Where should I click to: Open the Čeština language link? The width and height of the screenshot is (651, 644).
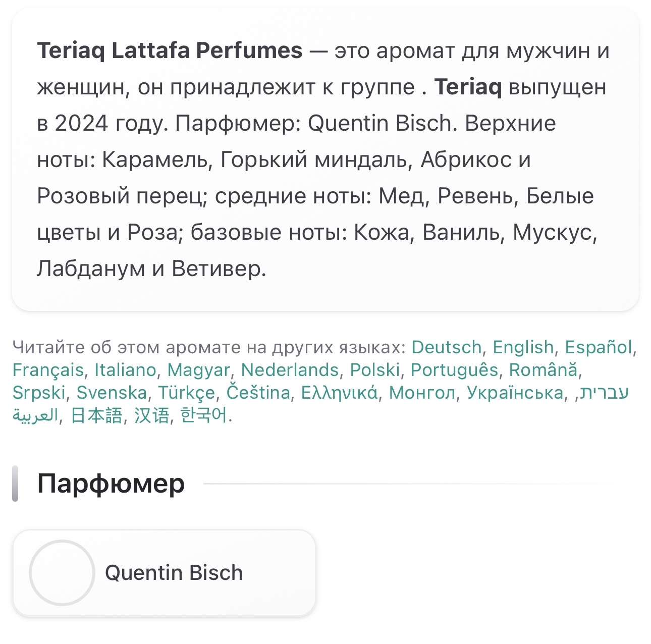pos(258,393)
